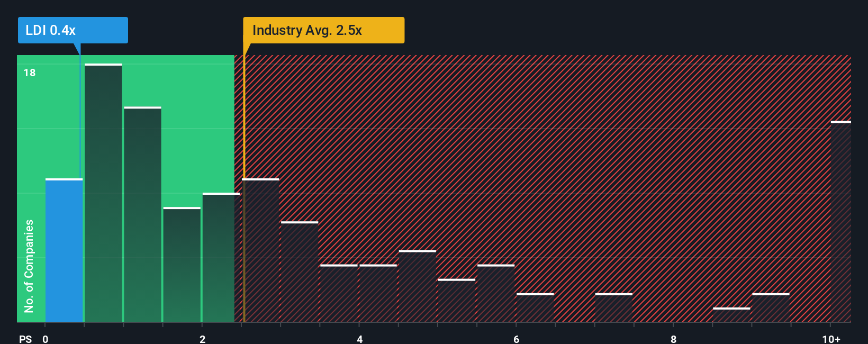This screenshot has width=868, height=344.
Task: Click the 'No. of Companies' axis label
Action: point(29,266)
